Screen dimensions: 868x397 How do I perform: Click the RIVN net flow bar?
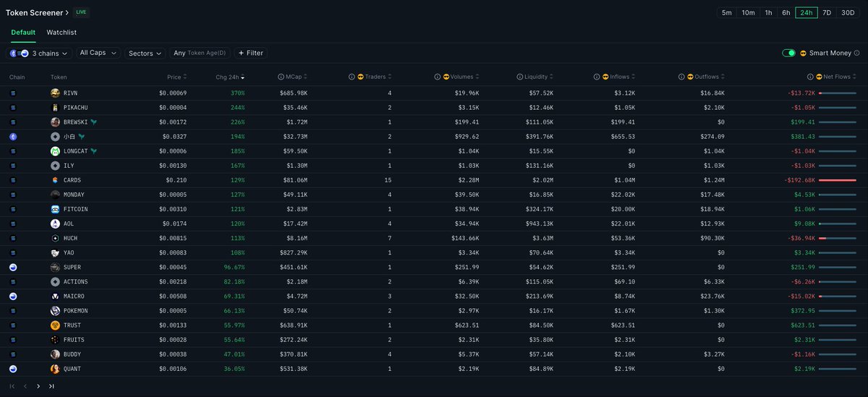tap(838, 93)
